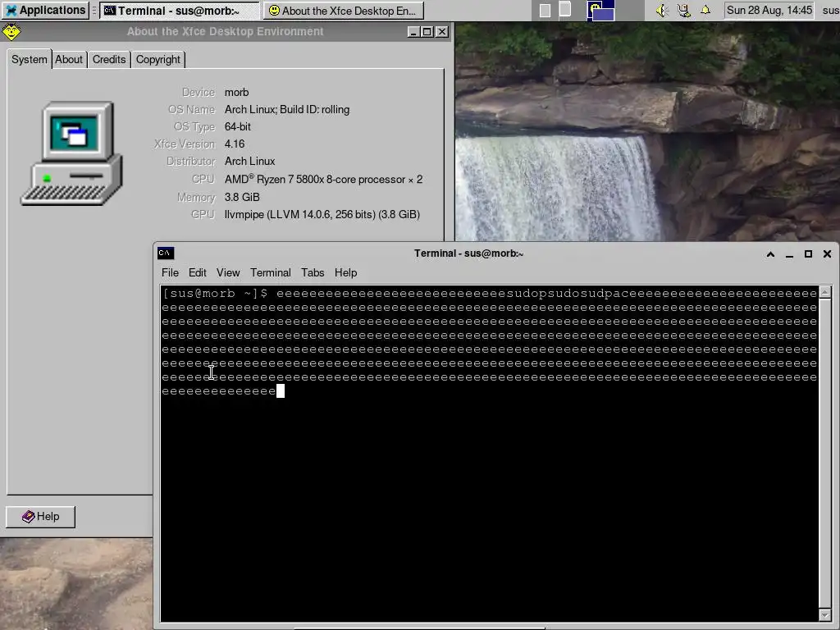The width and height of the screenshot is (840, 630).
Task: Open the Credits tab
Action: pyautogui.click(x=109, y=59)
